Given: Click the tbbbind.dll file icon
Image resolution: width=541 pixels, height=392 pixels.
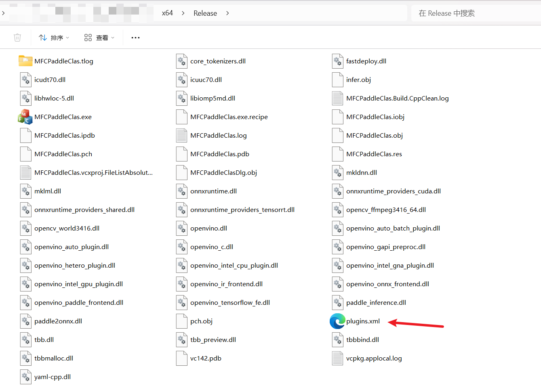Looking at the screenshot, I should 337,340.
